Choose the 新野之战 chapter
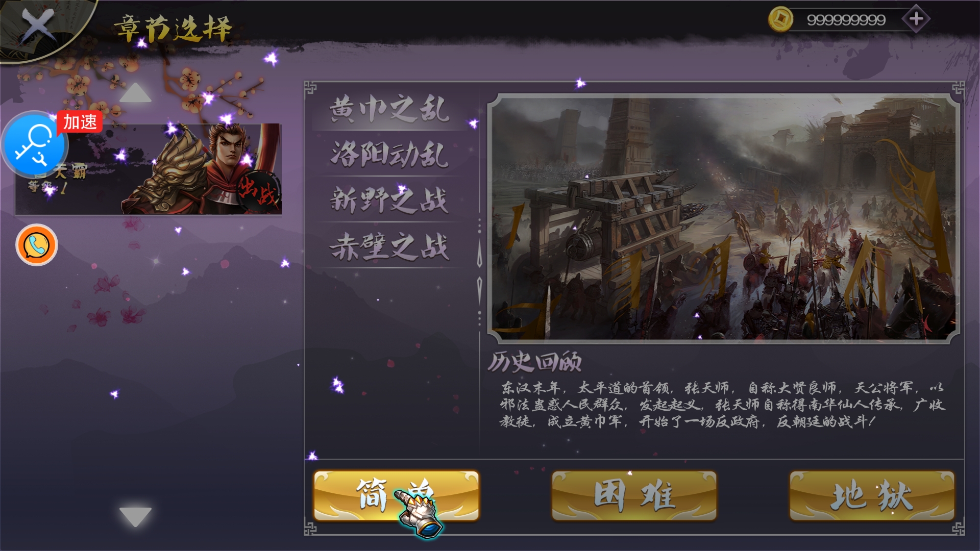 [389, 199]
